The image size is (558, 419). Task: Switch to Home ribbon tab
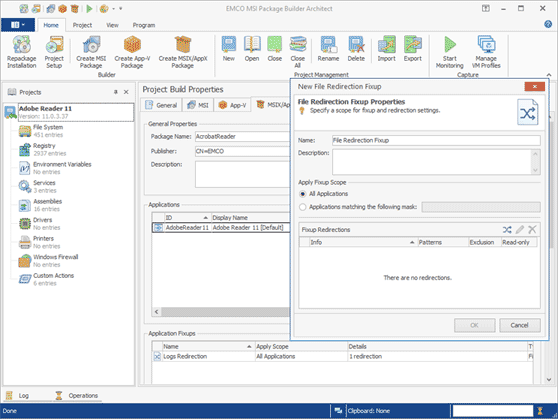(51, 25)
